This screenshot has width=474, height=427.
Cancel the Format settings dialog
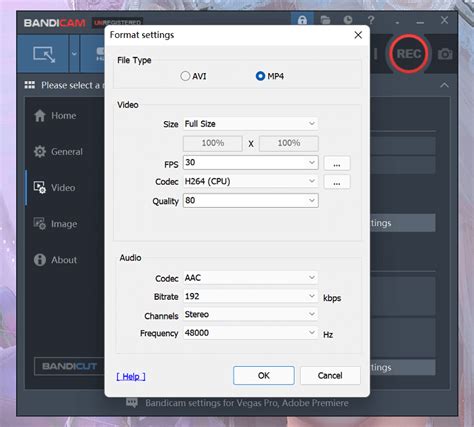tap(330, 376)
